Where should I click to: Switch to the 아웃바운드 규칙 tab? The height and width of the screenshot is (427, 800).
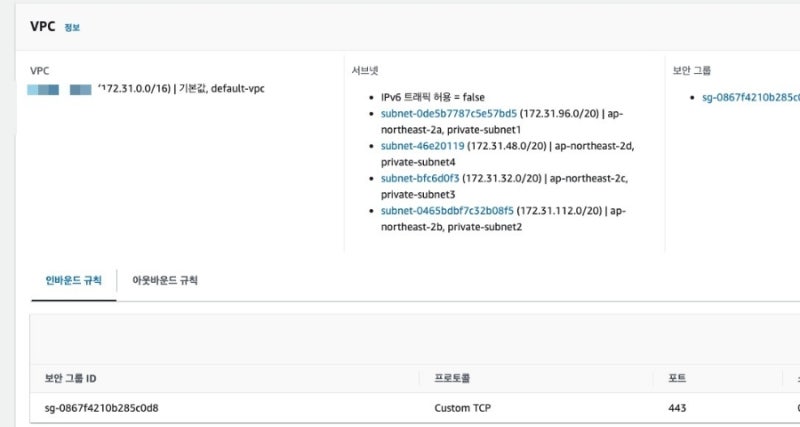tap(165, 280)
